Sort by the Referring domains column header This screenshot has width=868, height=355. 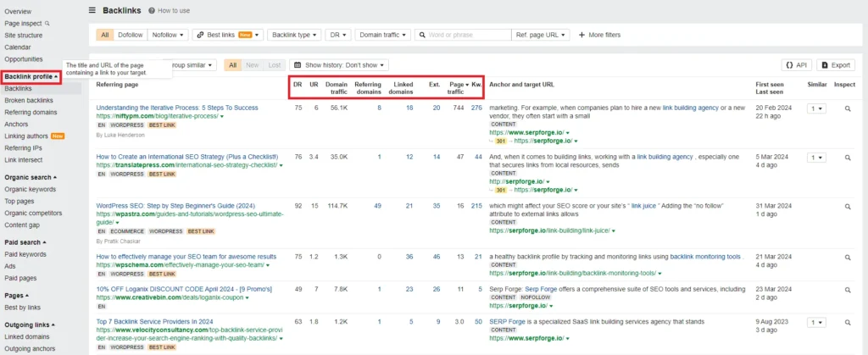[x=368, y=88]
